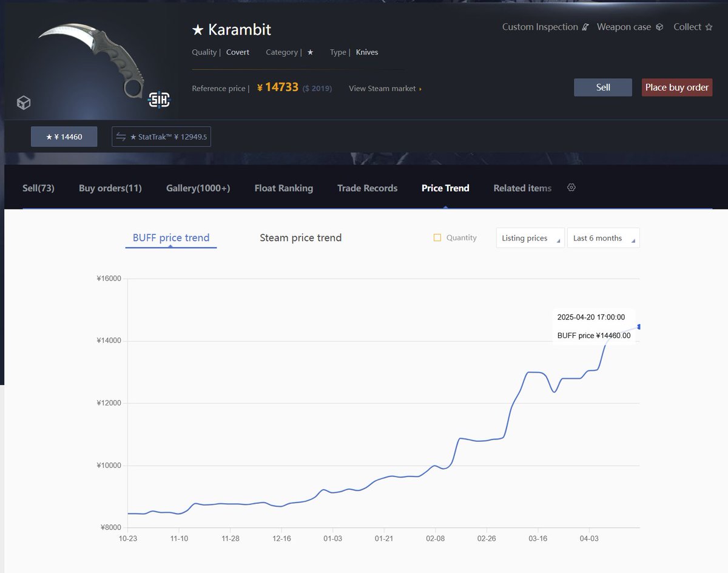Select the Price Trend tab
The width and height of the screenshot is (728, 573).
(x=445, y=188)
